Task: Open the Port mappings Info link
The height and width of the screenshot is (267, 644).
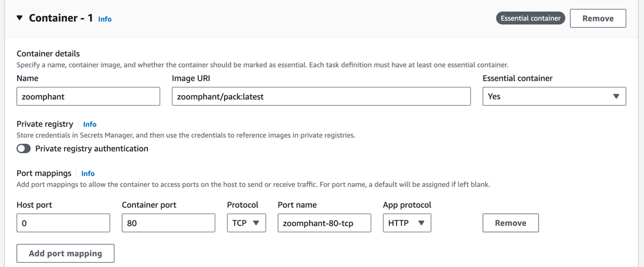Action: (x=88, y=174)
